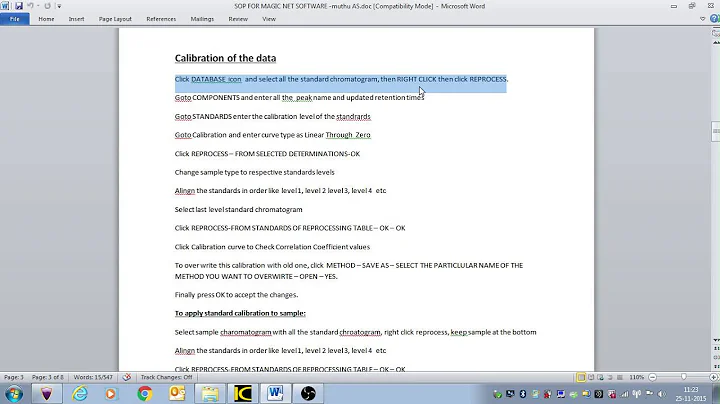Switch to Full Screen Reading view
Viewport: 720px width, 404px height.
tap(591, 377)
